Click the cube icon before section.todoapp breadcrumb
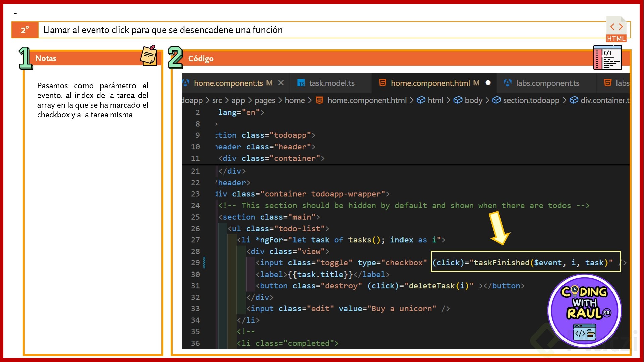The width and height of the screenshot is (644, 362). coord(496,100)
